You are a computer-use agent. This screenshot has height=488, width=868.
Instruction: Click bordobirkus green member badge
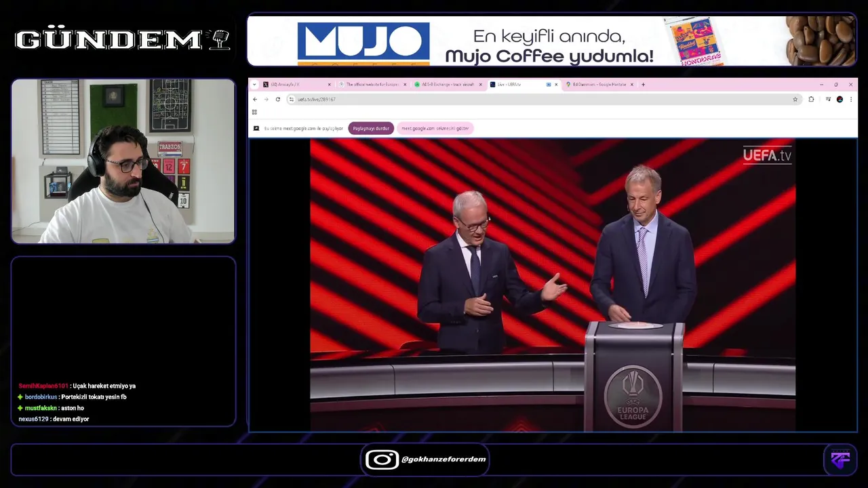[x=20, y=397]
